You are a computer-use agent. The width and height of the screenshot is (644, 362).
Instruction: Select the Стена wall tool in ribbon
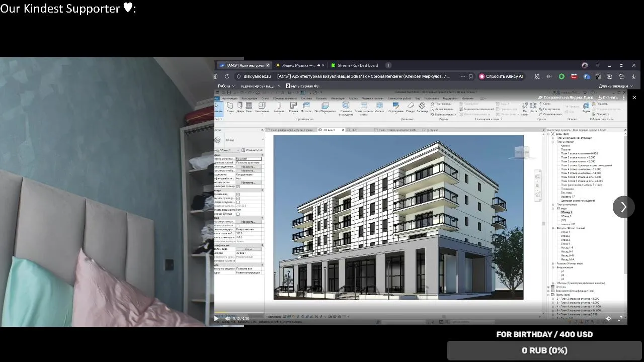pyautogui.click(x=230, y=107)
